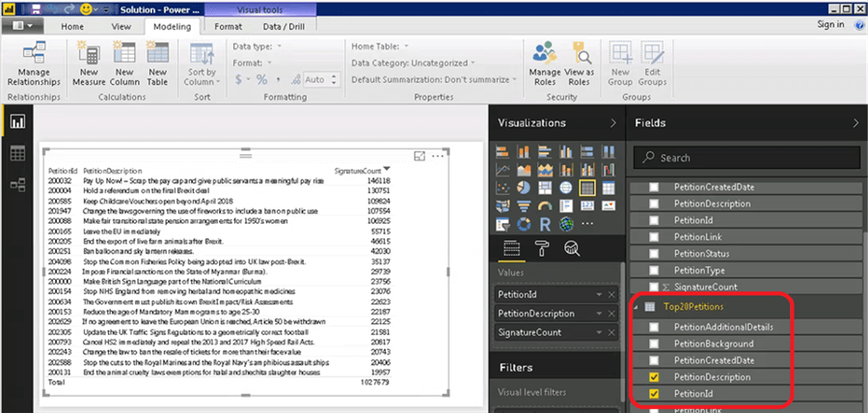Increase decimal places Auto stepper

click(x=334, y=76)
